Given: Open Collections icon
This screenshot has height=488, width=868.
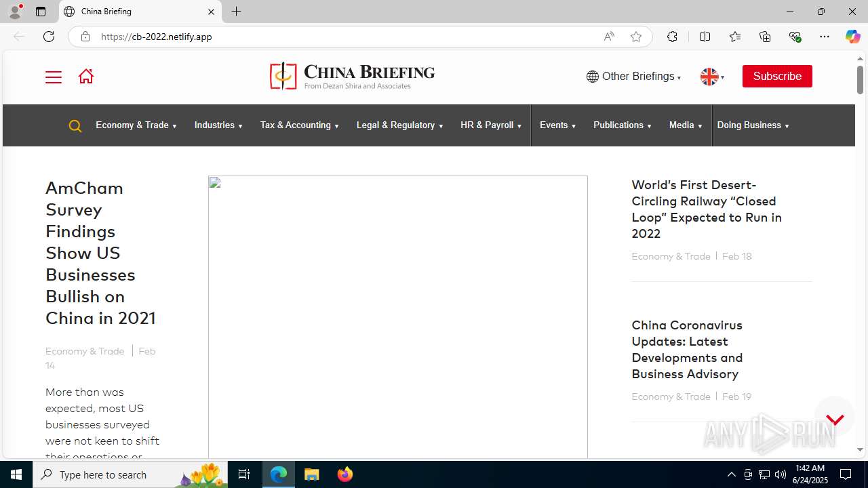Looking at the screenshot, I should point(765,37).
